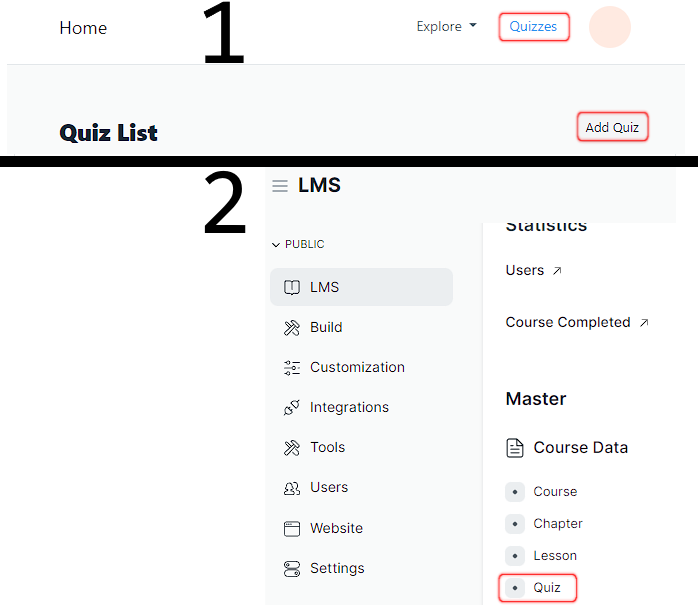
Task: Click the Users people icon in sidebar
Action: pos(292,488)
